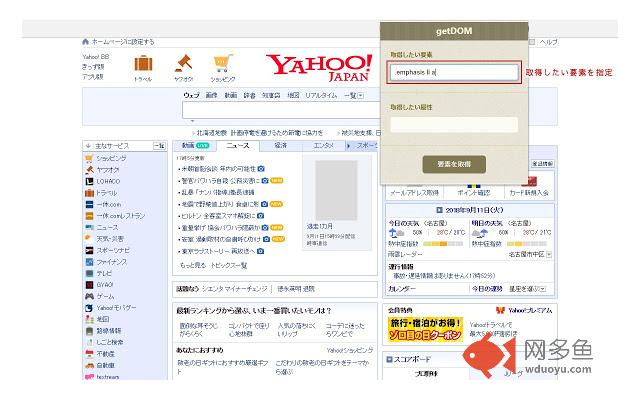The image size is (640, 400).
Task: Open the ポイント確認 link
Action: (x=473, y=193)
